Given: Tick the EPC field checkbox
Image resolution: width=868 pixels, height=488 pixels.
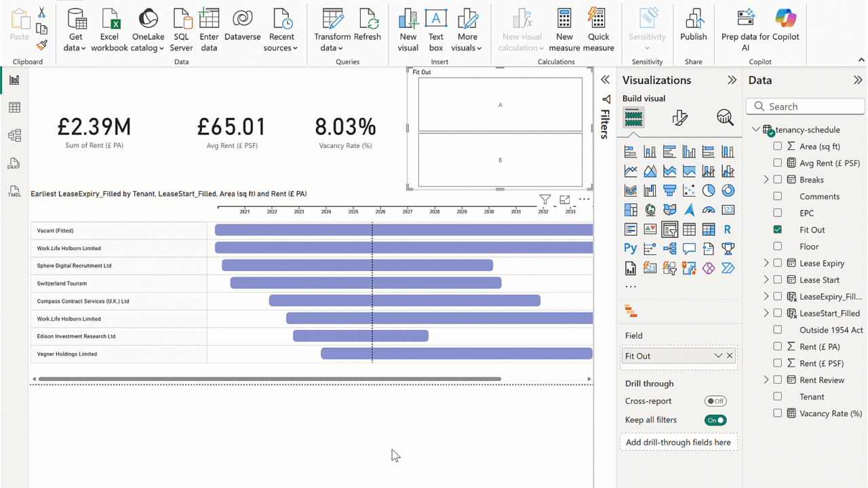Looking at the screenshot, I should tap(778, 213).
